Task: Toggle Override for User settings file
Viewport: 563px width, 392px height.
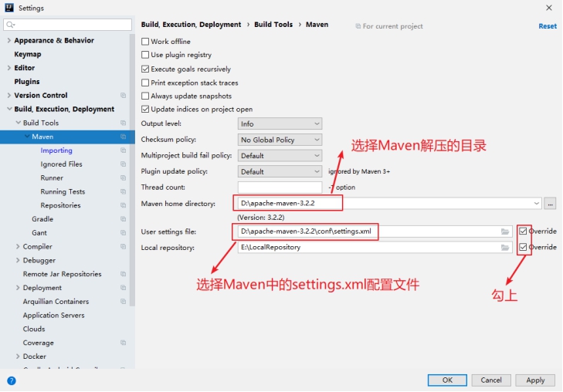Action: [x=524, y=231]
